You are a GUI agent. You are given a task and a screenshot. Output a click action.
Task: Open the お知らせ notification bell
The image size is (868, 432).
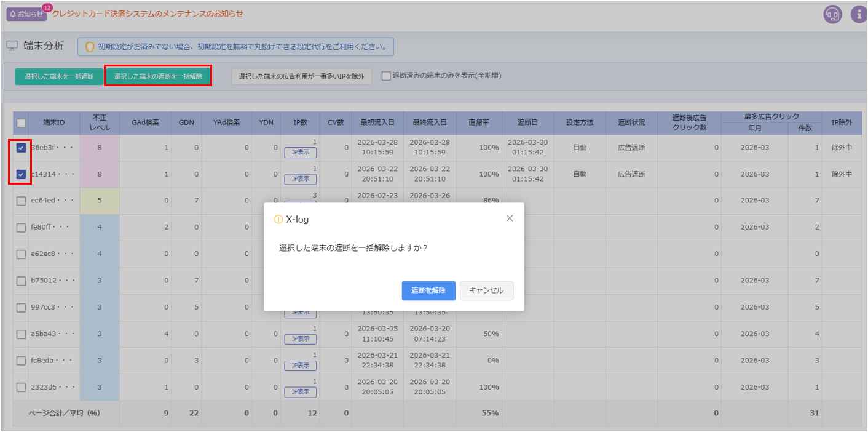click(x=26, y=14)
